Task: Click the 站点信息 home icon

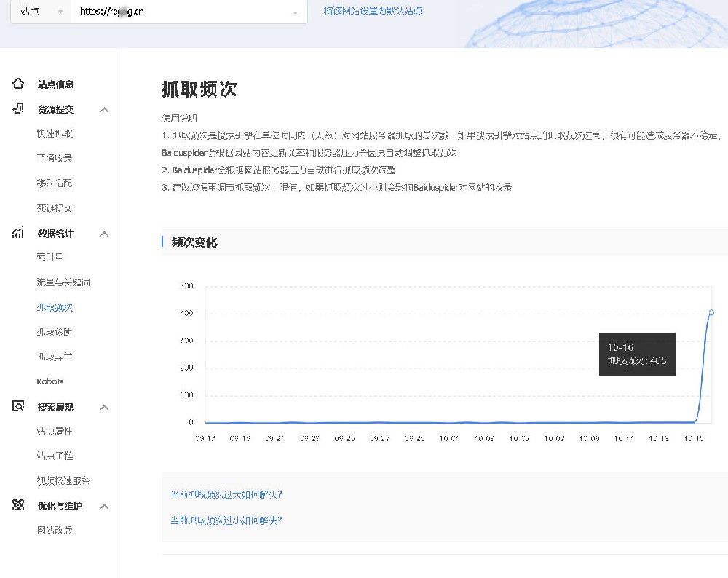Action: pyautogui.click(x=18, y=84)
